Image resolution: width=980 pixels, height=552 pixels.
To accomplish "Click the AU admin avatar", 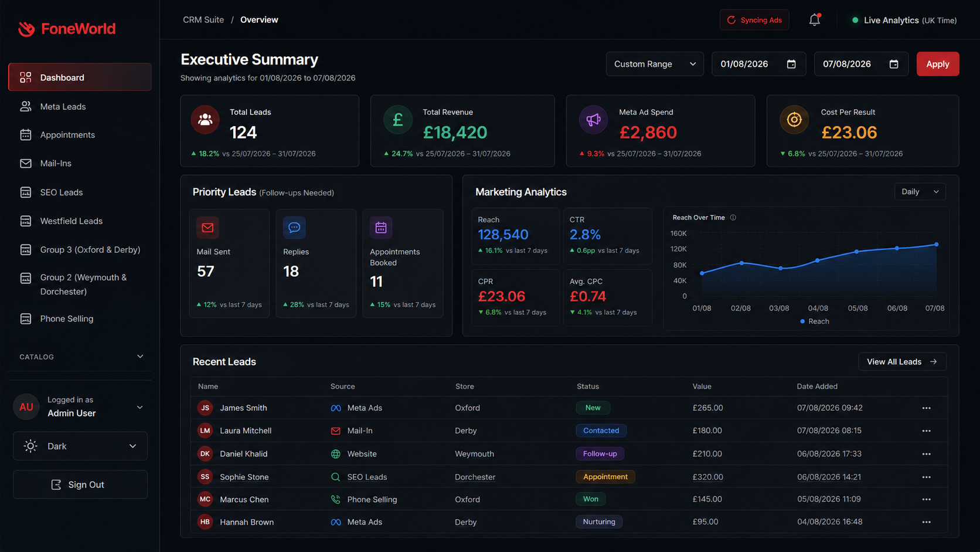I will [x=26, y=407].
